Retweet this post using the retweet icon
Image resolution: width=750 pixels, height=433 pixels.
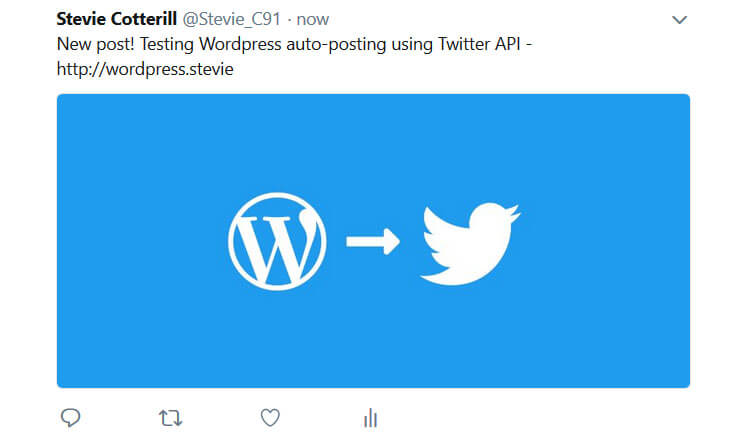(170, 418)
